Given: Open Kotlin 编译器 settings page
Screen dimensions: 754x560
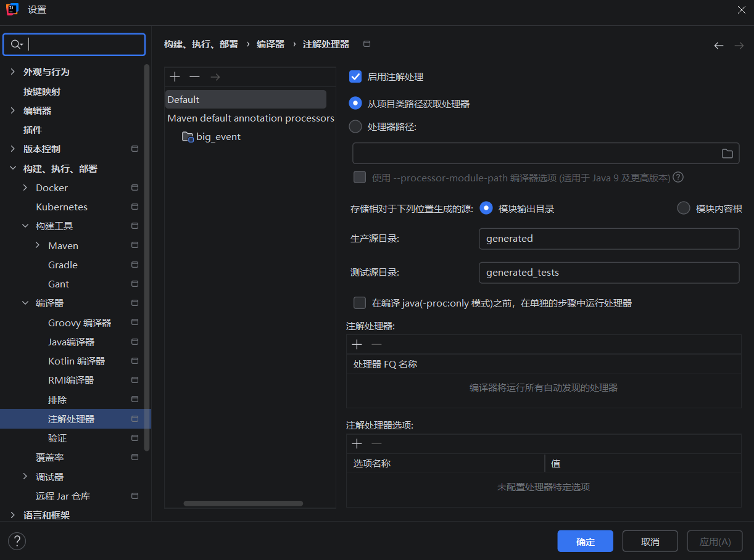Looking at the screenshot, I should pyautogui.click(x=77, y=361).
